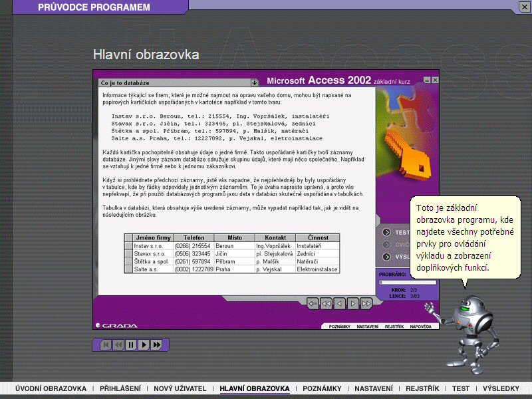Open the Nápověda link in the course window
This screenshot has width=532, height=399.
pyautogui.click(x=421, y=327)
